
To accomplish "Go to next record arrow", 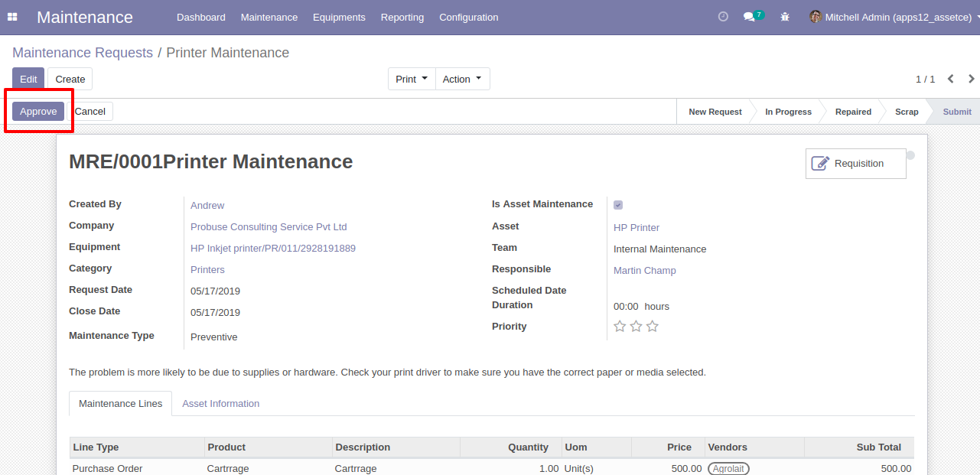I will click(x=972, y=79).
